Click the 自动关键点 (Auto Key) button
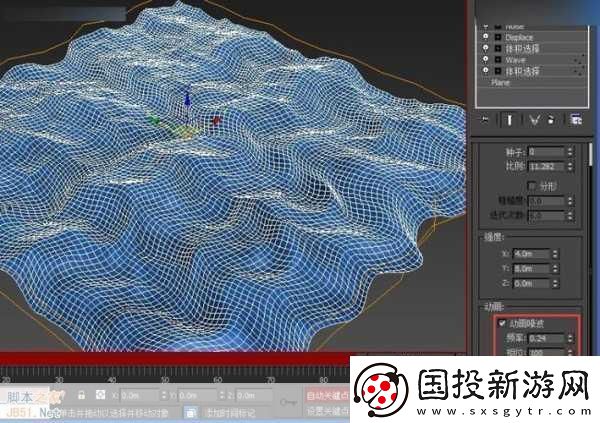Image resolution: width=600 pixels, height=423 pixels. click(x=328, y=396)
